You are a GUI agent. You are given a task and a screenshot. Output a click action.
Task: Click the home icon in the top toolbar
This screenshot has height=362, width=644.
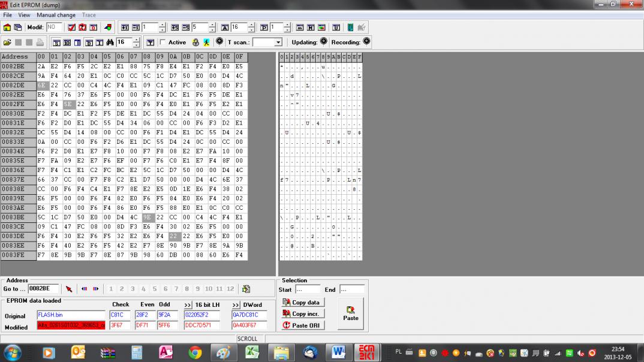pyautogui.click(x=7, y=28)
